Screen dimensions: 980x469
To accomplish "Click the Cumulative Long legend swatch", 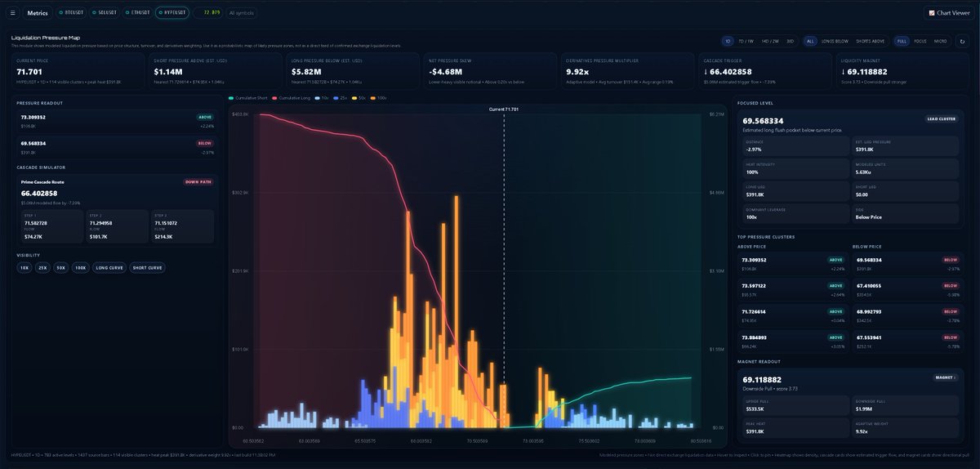I will pos(276,97).
